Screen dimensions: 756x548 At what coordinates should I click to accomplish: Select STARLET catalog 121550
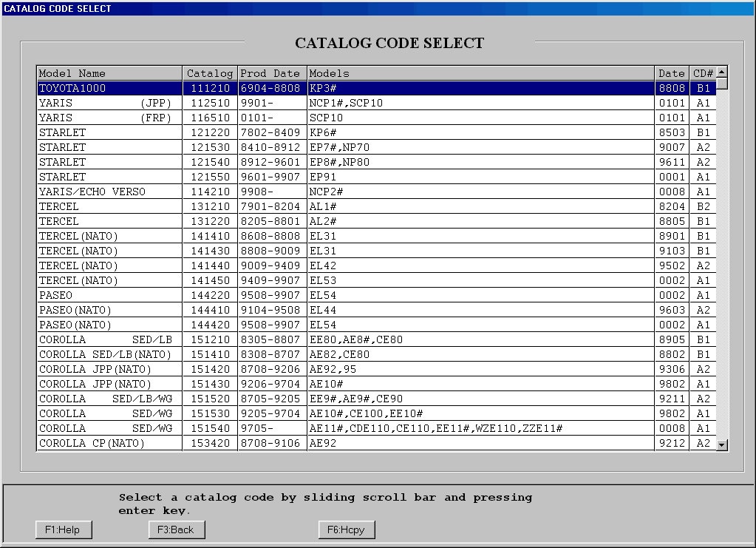(x=377, y=177)
